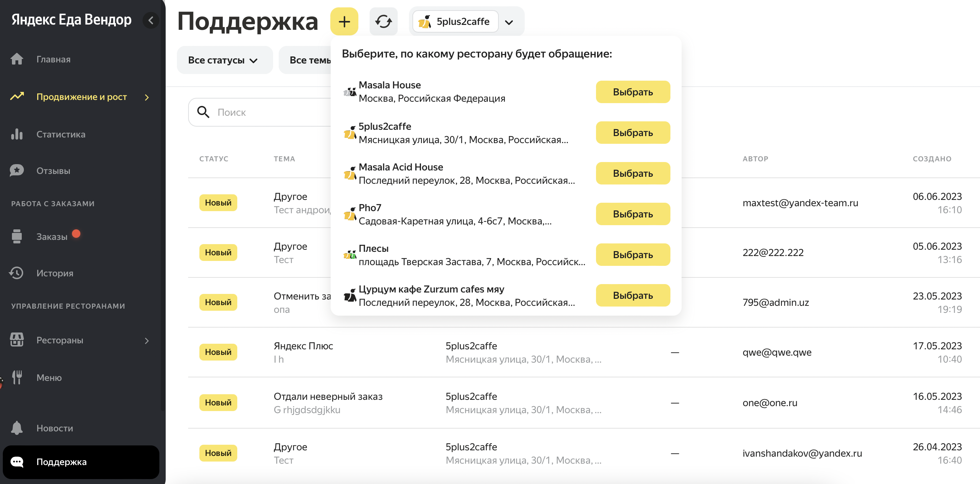
Task: Choose 5plus2caffe with Выбрать
Action: point(633,132)
